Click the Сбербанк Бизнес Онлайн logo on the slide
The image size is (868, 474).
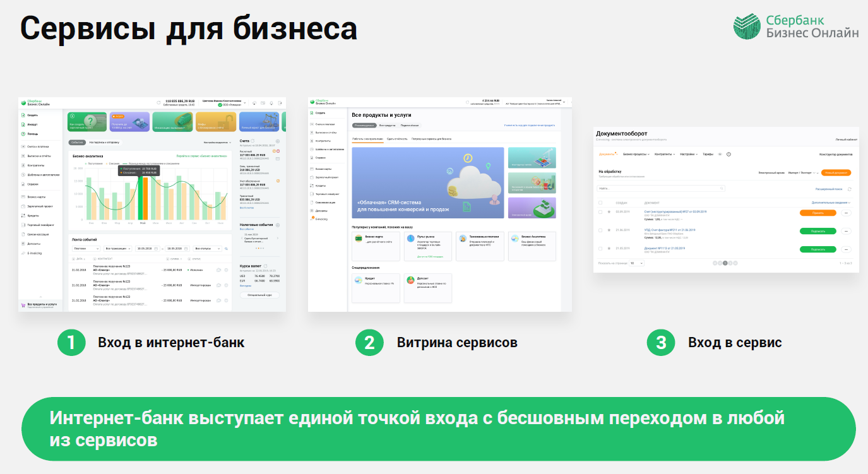pos(795,27)
